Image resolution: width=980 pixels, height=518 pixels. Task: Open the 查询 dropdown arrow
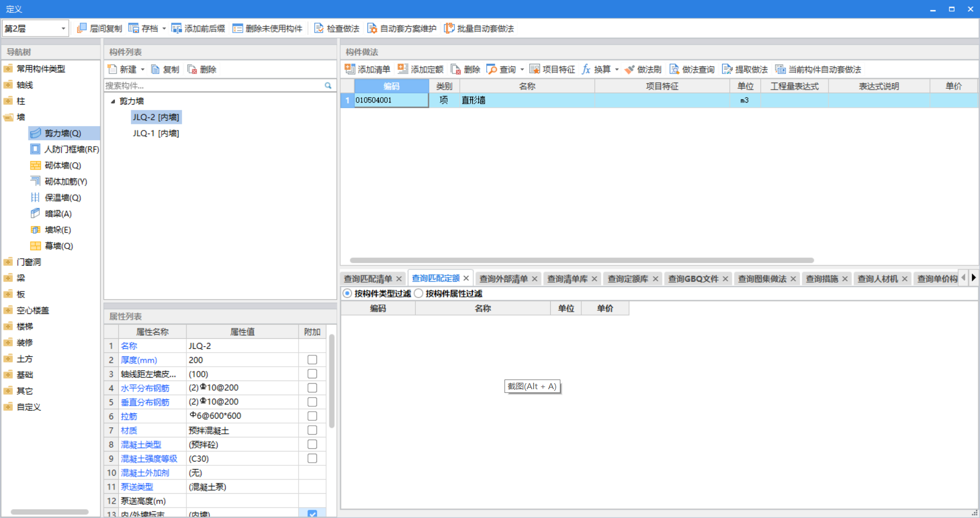click(x=522, y=69)
